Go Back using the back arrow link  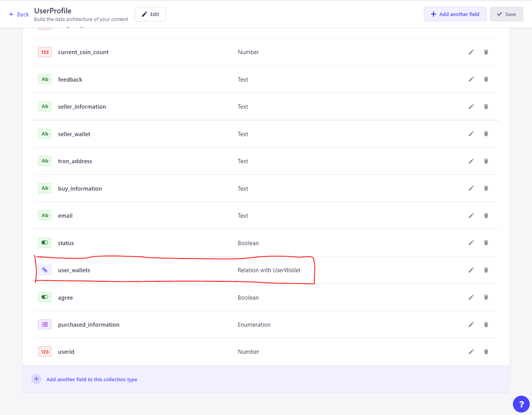tap(19, 14)
